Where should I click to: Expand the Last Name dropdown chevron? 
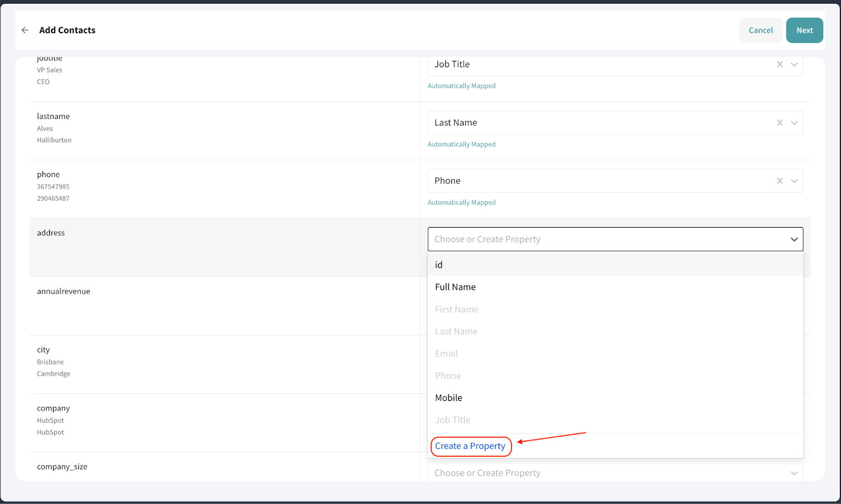tap(794, 122)
